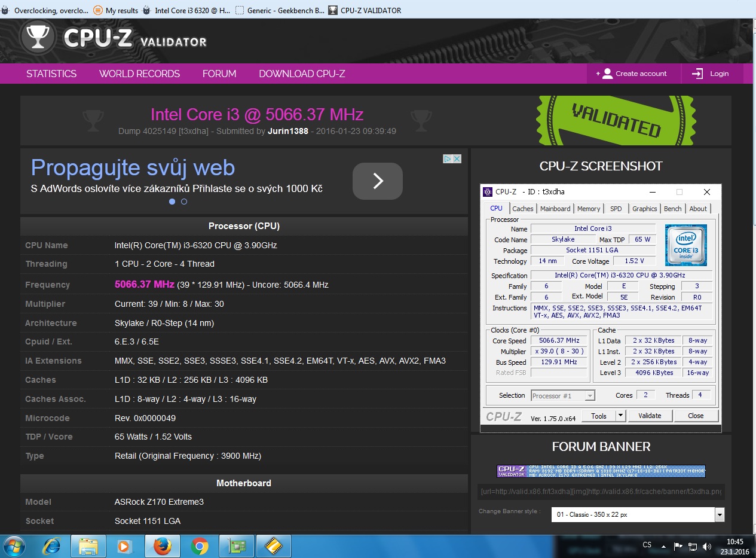
Task: Open submitter Jurin1388 profile link
Action: pyautogui.click(x=288, y=130)
